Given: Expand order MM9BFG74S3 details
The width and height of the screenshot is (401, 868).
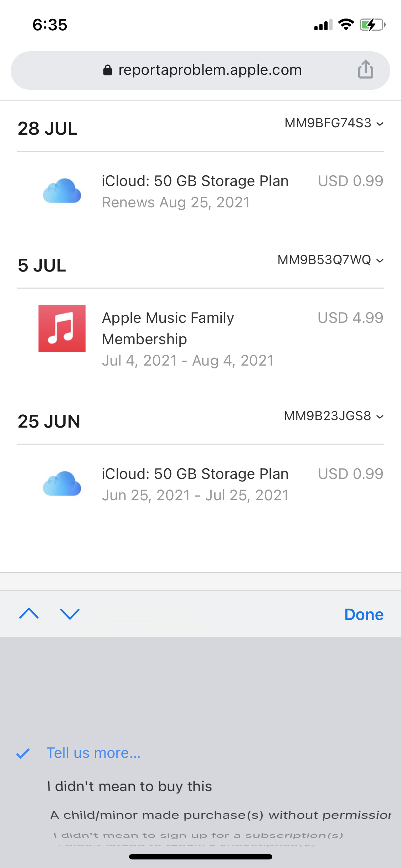Looking at the screenshot, I should (x=334, y=123).
